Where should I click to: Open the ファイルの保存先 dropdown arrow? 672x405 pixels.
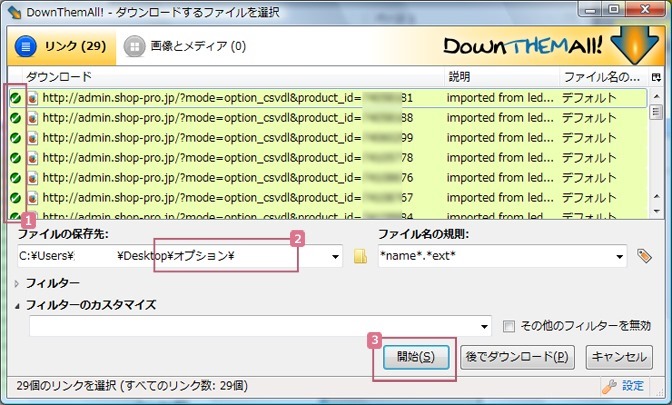(x=336, y=256)
